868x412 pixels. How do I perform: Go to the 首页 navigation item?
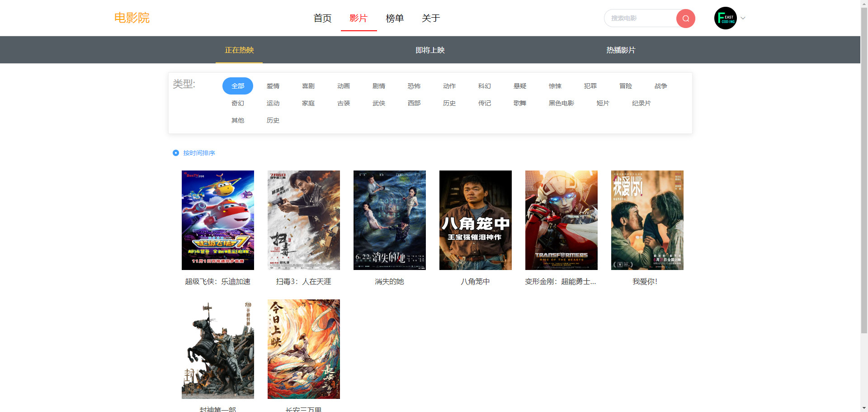click(x=322, y=18)
